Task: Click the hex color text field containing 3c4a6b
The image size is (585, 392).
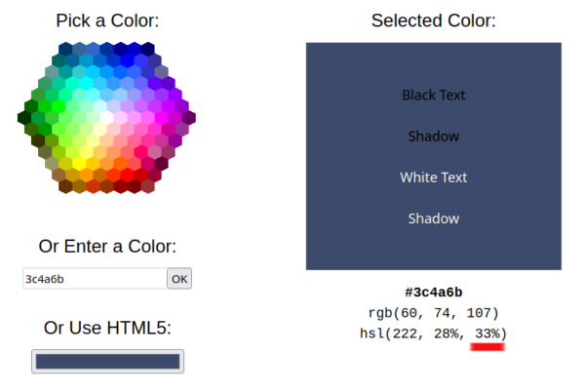Action: click(95, 279)
